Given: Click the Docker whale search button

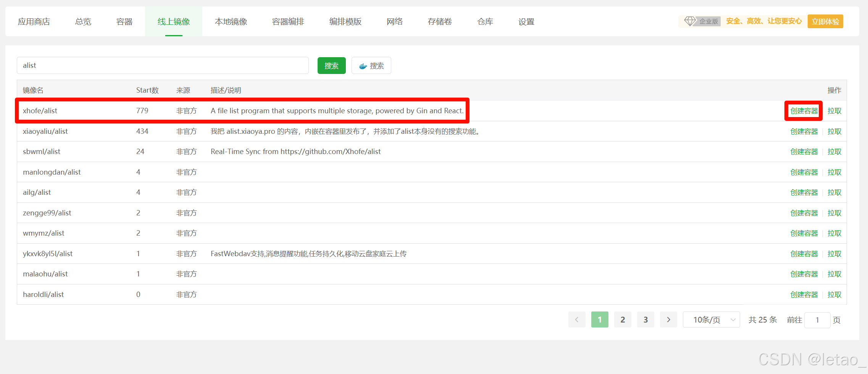Looking at the screenshot, I should click(x=371, y=66).
